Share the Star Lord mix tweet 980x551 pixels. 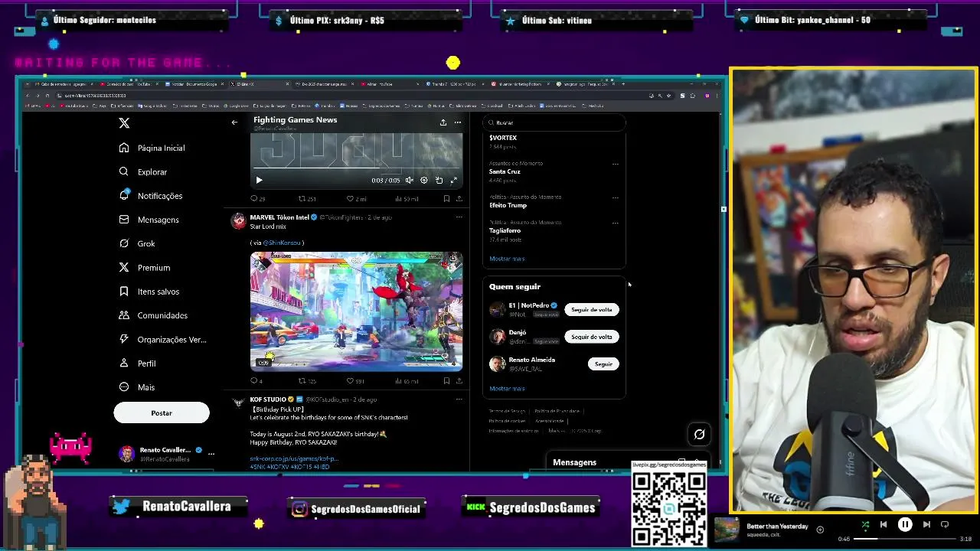click(459, 381)
